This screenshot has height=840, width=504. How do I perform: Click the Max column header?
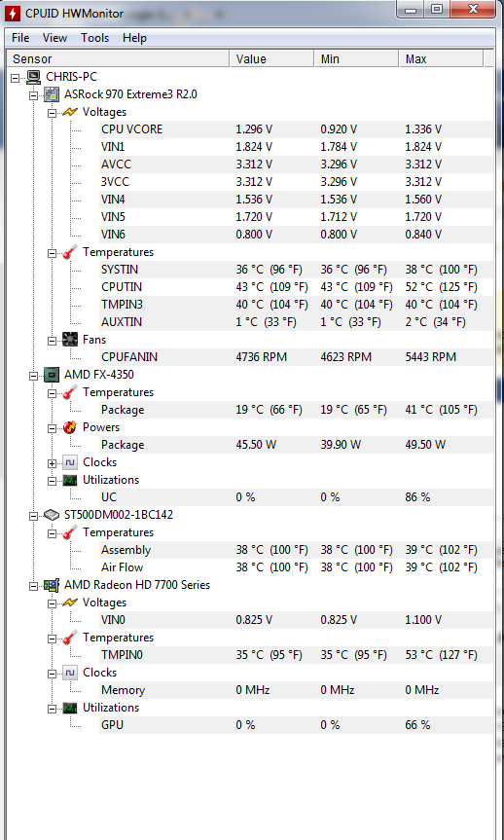441,59
